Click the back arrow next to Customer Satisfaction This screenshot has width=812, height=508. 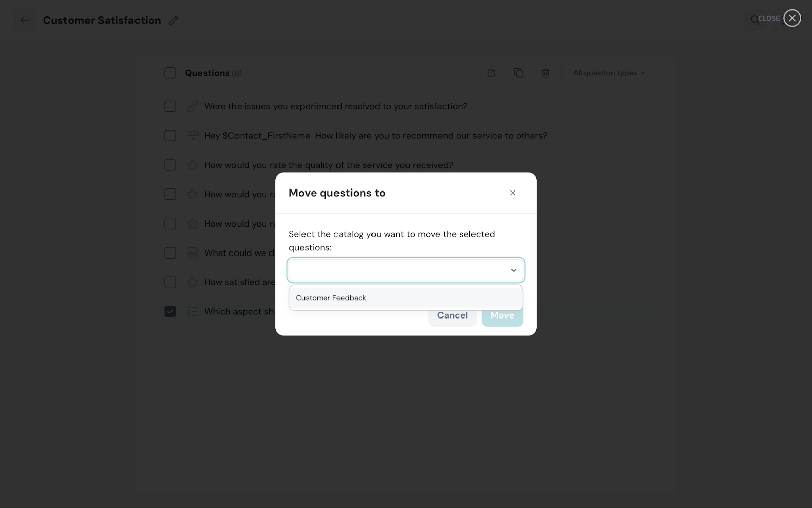coord(24,20)
